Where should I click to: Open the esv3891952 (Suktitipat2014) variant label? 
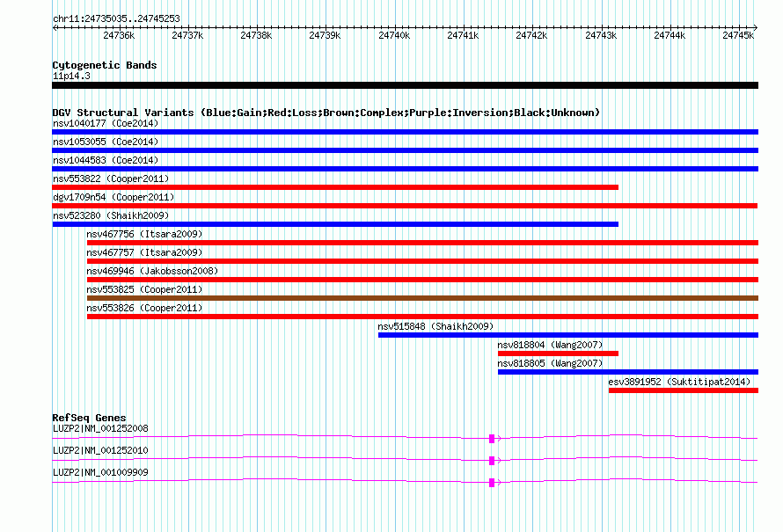(x=679, y=382)
